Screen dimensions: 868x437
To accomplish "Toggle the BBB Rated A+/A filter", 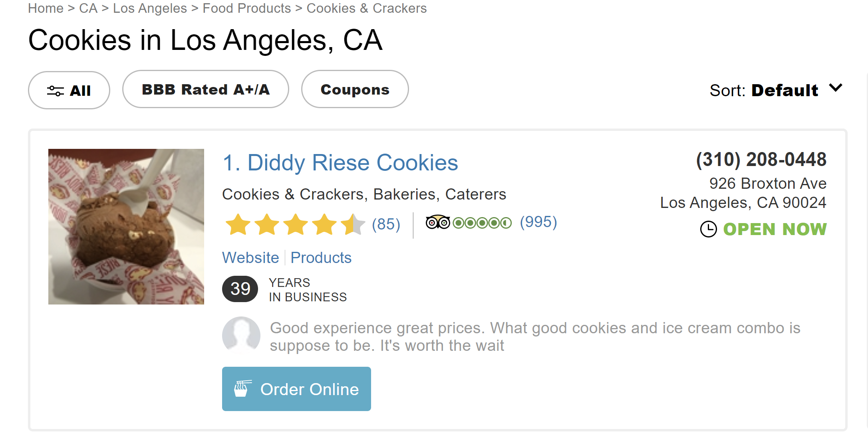I will click(206, 89).
